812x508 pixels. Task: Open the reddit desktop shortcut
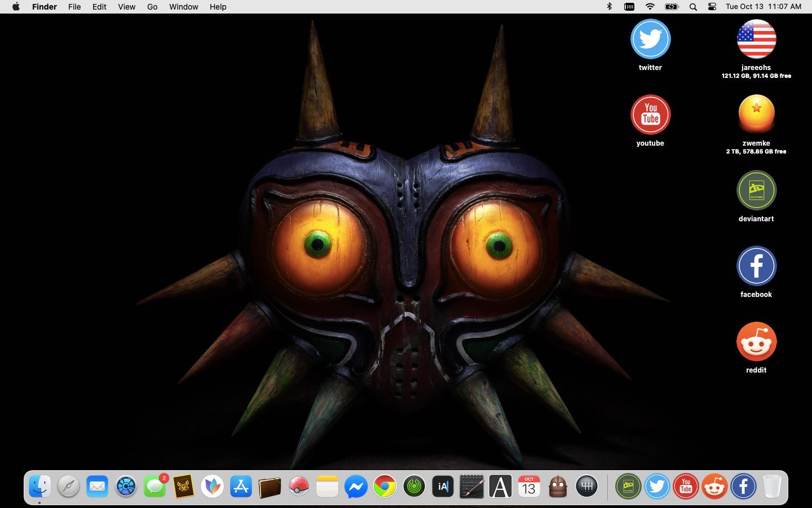coord(756,341)
